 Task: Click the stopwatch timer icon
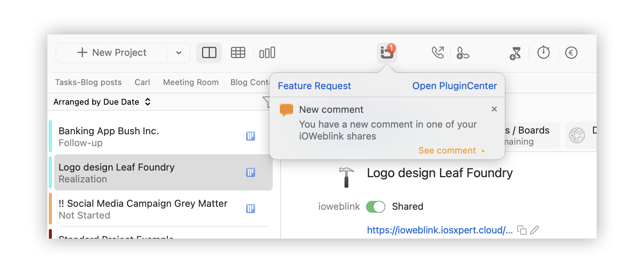coord(544,52)
